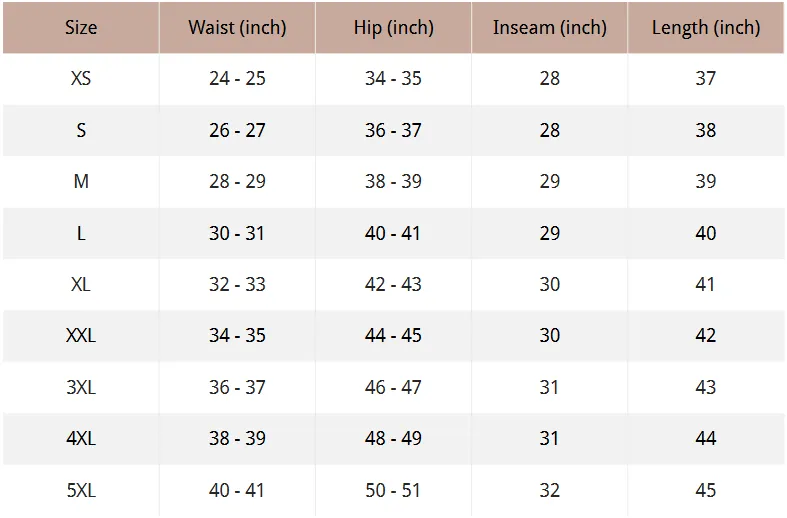Select the M size row label
Viewport: 787px width, 518px height.
click(x=81, y=182)
